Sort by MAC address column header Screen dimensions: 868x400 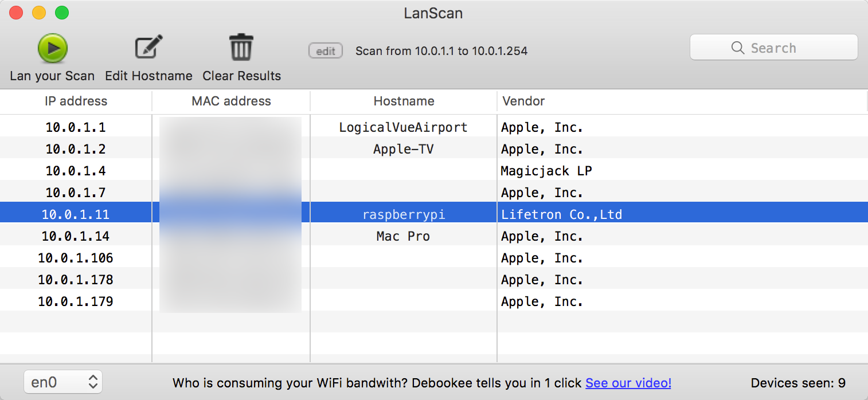point(231,101)
